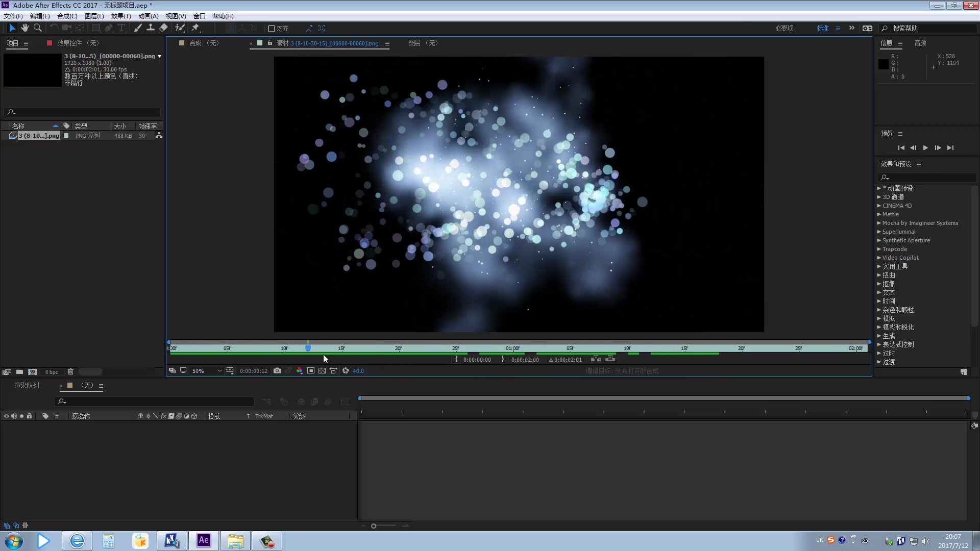980x551 pixels.
Task: Click current time input field 0:00:00:12
Action: 254,371
